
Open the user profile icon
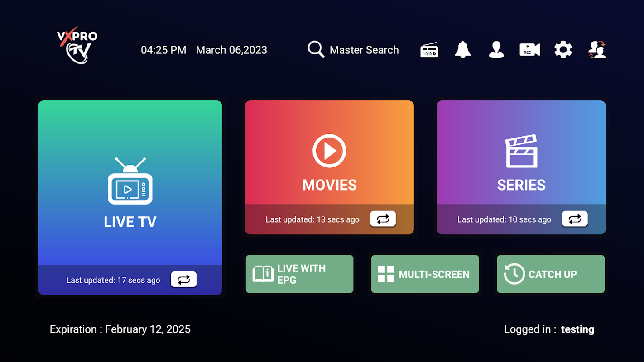496,50
